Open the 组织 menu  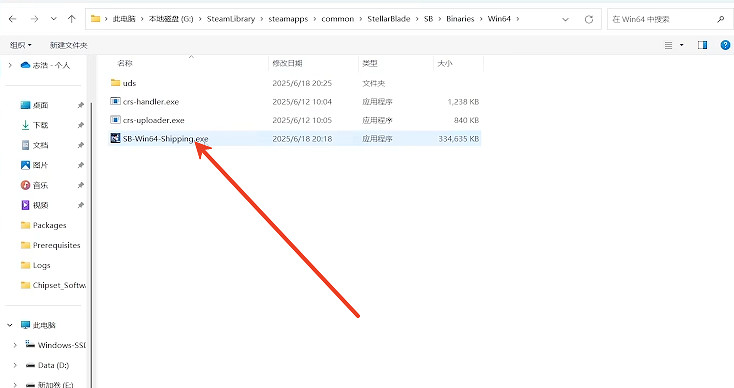(21, 45)
